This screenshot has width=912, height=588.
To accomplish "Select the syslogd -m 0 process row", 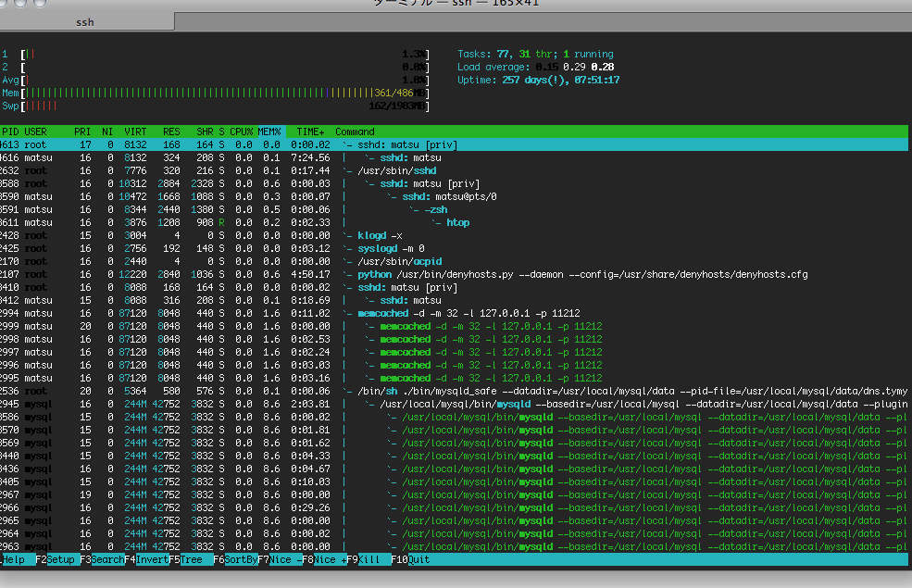I will click(454, 248).
